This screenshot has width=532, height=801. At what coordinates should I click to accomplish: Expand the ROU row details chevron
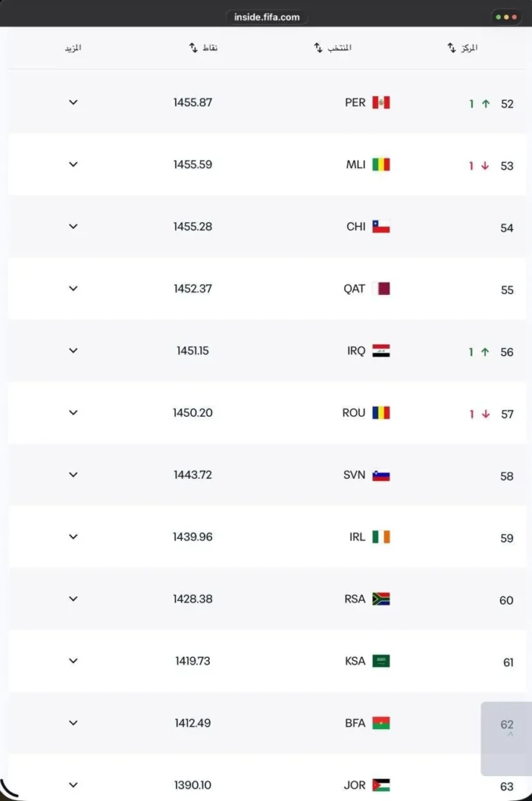tap(73, 412)
